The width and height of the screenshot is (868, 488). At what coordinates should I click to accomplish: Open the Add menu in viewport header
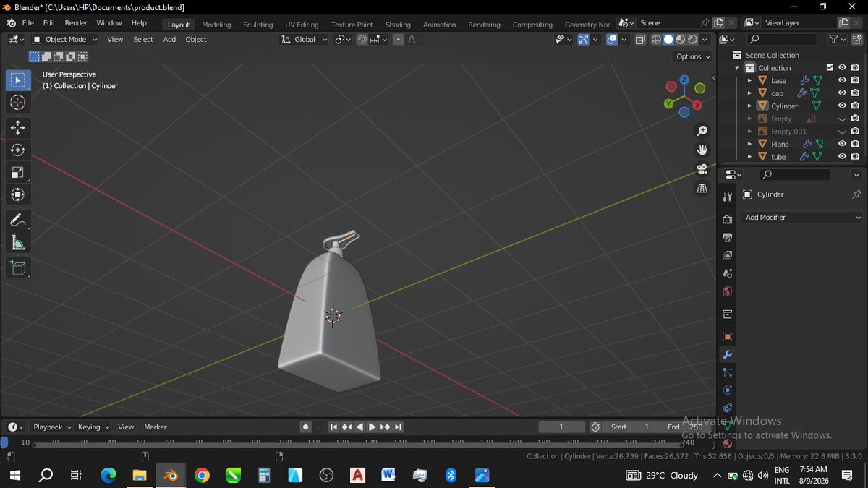(169, 39)
